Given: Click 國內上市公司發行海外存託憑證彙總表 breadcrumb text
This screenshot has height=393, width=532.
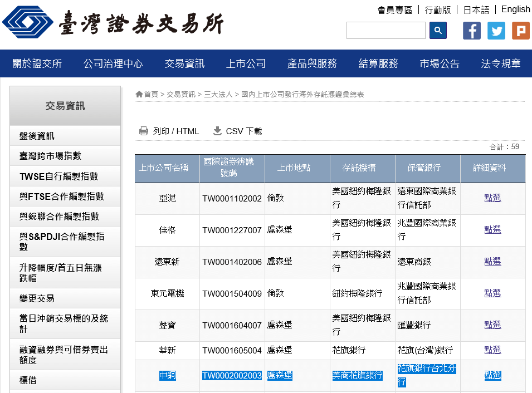Looking at the screenshot, I should tap(302, 94).
